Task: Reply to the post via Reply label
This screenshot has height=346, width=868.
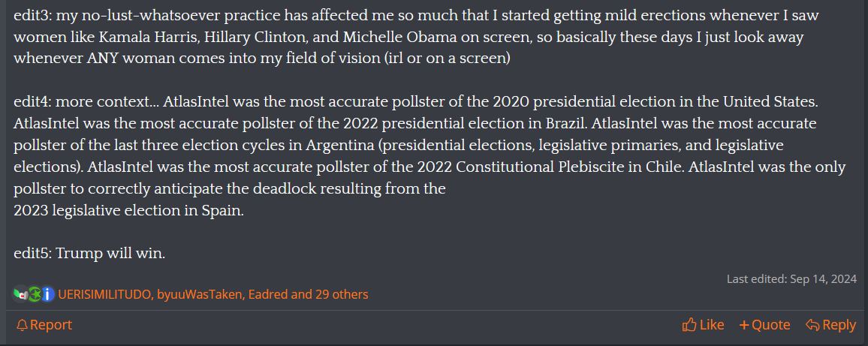Action: tap(839, 325)
